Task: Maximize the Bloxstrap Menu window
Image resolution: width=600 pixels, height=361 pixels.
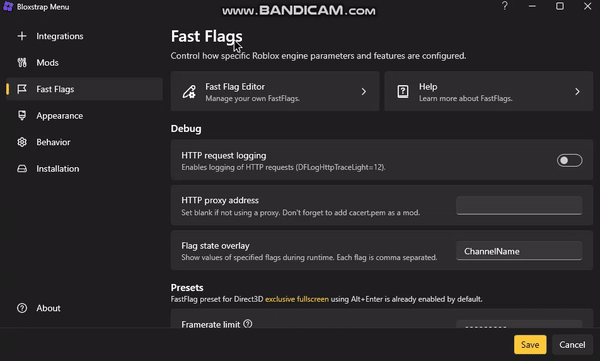Action: pos(559,6)
